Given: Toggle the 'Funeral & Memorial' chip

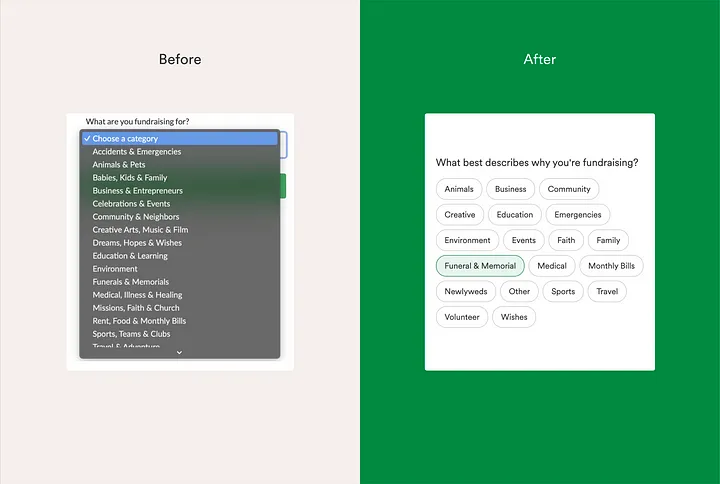Looking at the screenshot, I should pos(480,266).
